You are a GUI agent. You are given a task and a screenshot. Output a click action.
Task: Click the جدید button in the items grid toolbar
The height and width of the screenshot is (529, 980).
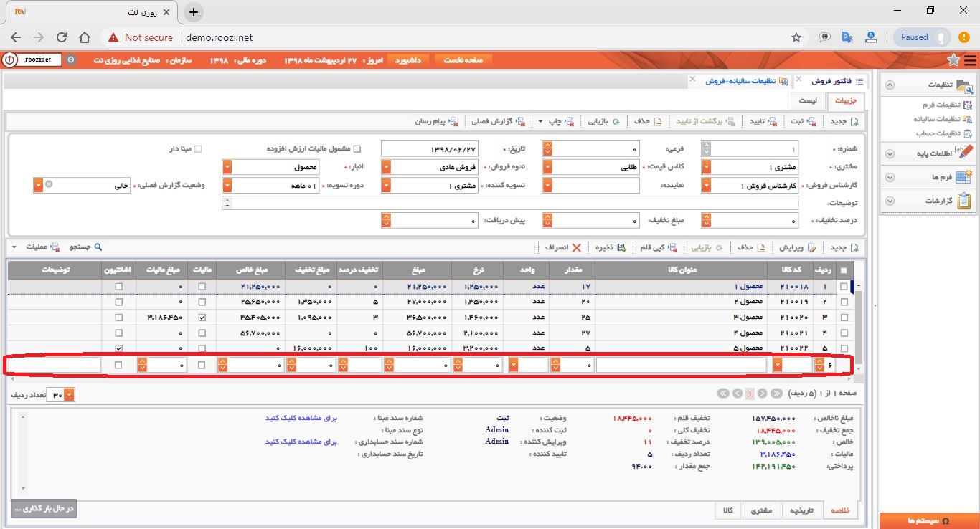[x=844, y=247]
